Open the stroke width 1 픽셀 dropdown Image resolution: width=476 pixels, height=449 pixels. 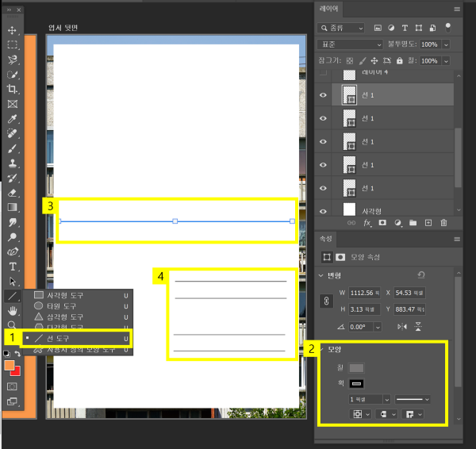(386, 399)
